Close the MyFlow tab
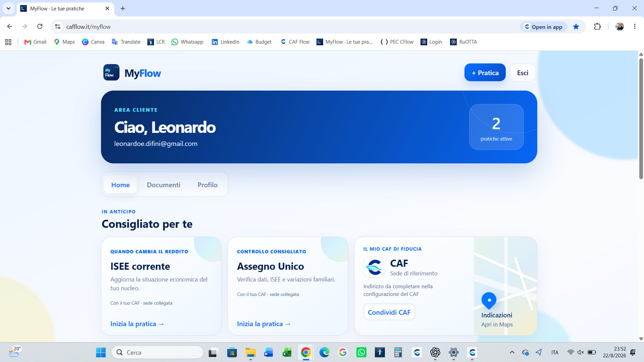This screenshot has height=362, width=644. point(107,8)
